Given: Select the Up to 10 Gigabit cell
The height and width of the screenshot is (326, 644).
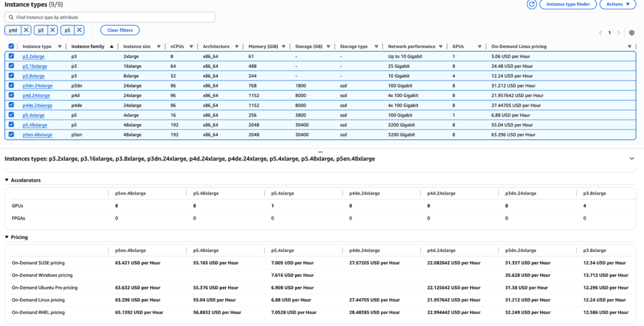Looking at the screenshot, I should pos(405,56).
